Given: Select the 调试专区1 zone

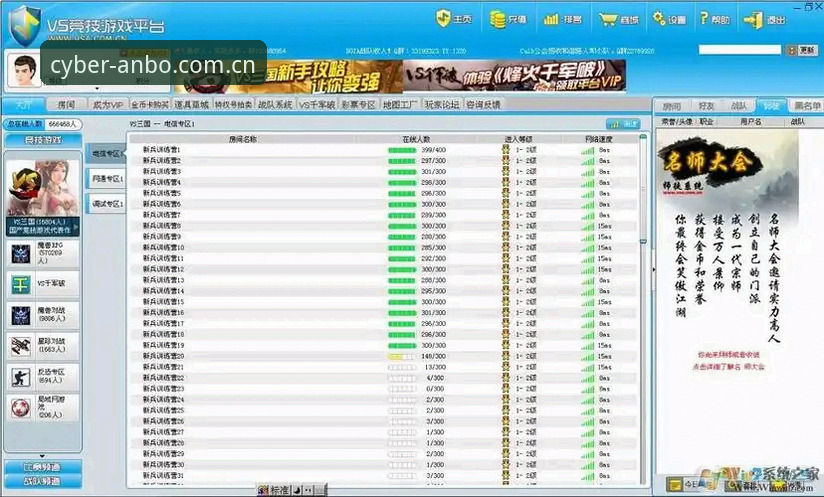Looking at the screenshot, I should point(107,203).
